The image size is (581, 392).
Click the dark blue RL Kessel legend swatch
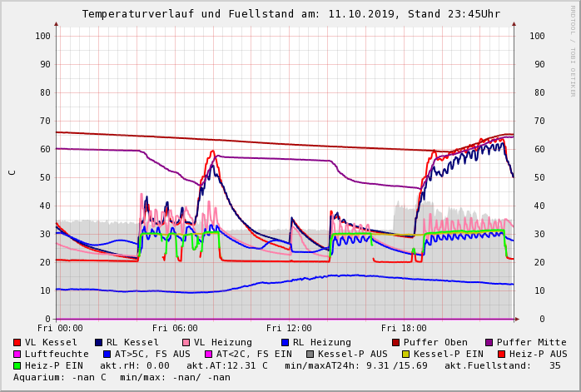[98, 342]
